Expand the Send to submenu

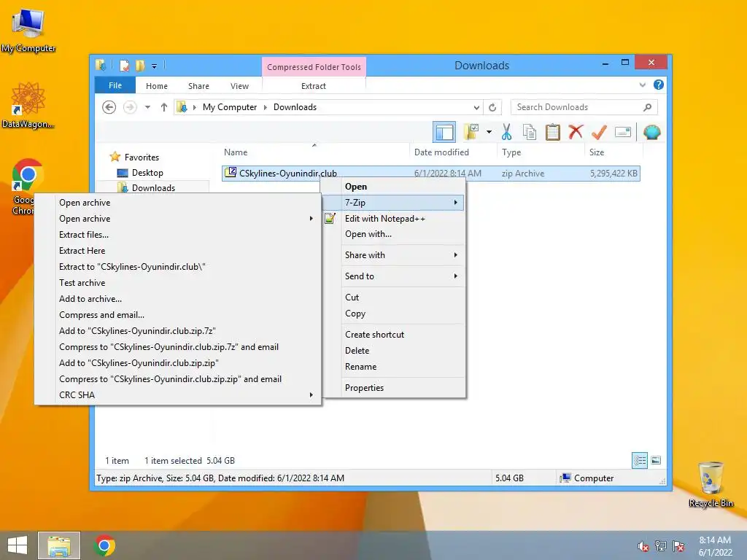coord(393,276)
